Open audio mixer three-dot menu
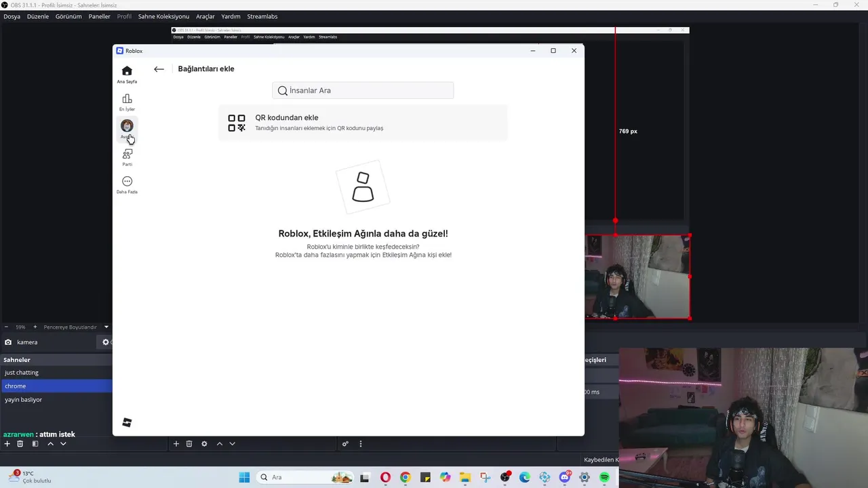Viewport: 868px width, 488px height. coord(360,444)
